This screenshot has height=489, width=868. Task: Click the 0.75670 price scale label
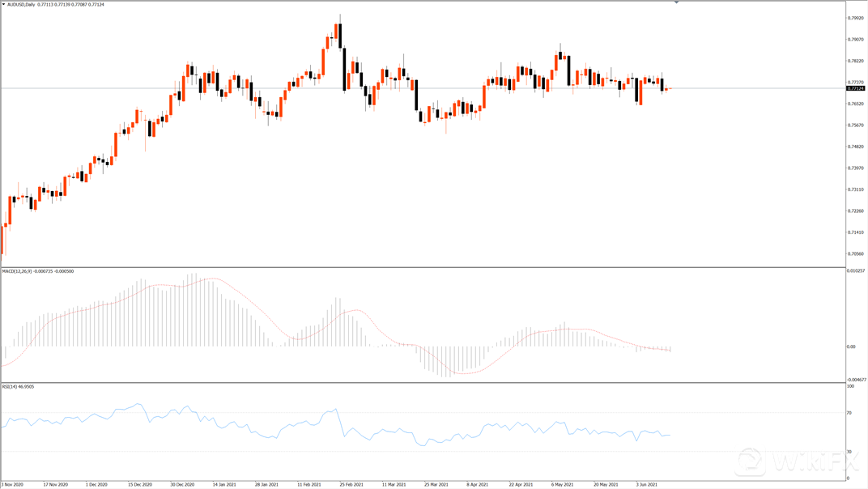pos(855,125)
